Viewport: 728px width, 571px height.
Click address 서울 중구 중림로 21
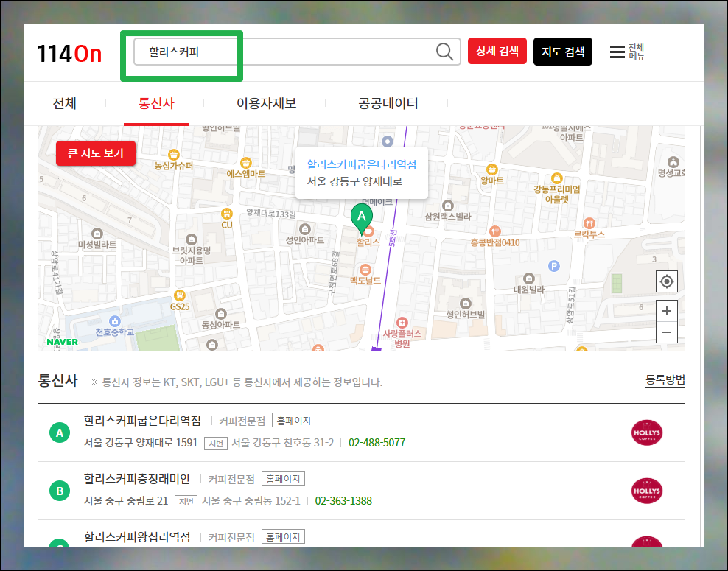126,501
